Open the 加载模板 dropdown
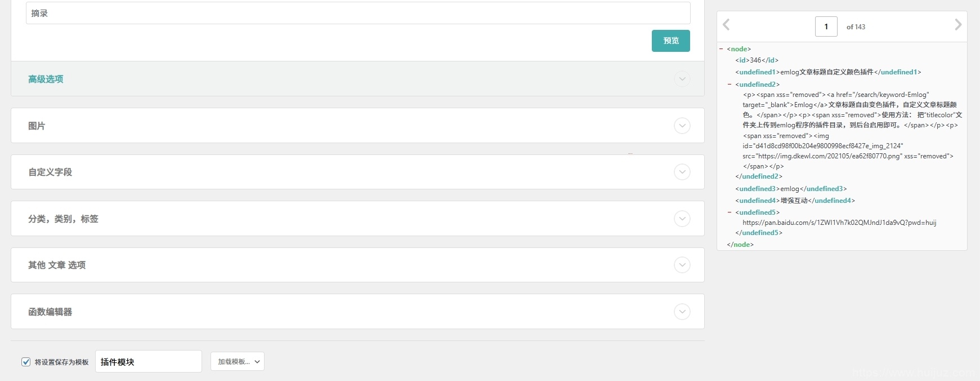The image size is (980, 381). (238, 362)
